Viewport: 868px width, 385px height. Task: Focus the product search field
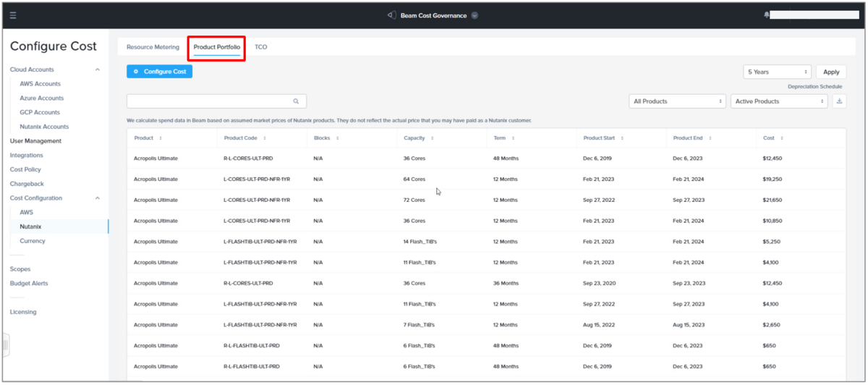click(x=216, y=101)
